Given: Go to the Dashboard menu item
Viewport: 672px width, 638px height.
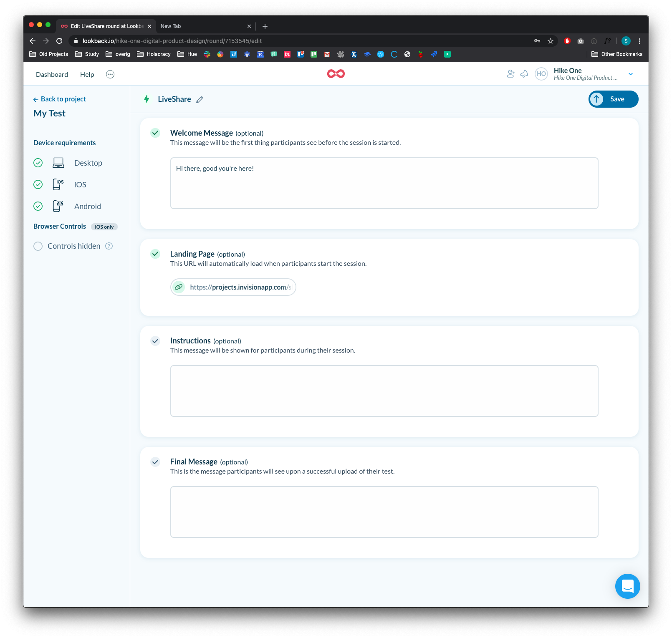Looking at the screenshot, I should click(x=52, y=74).
